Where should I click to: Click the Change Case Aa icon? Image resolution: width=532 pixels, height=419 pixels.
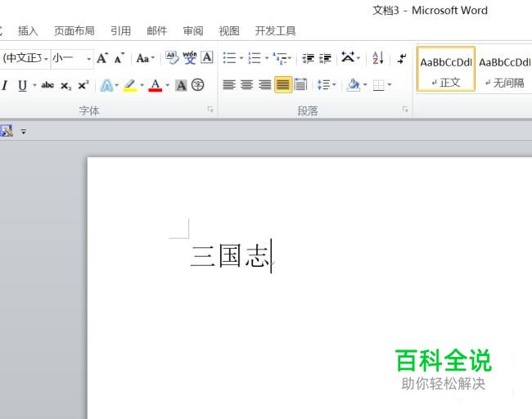coord(145,58)
